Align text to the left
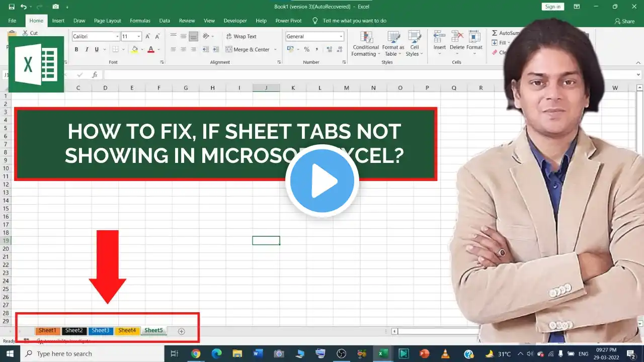 (x=174, y=49)
